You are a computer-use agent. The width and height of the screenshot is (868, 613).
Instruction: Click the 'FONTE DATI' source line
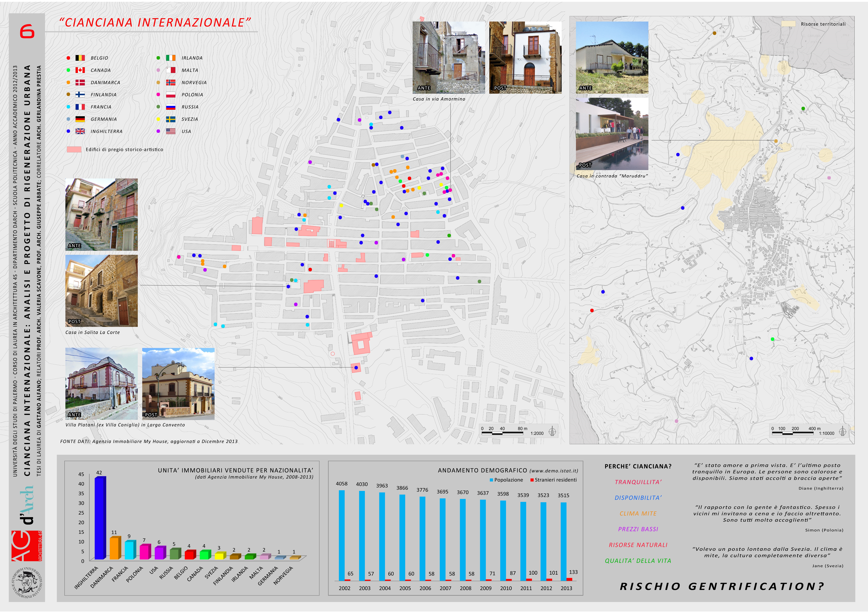point(149,441)
